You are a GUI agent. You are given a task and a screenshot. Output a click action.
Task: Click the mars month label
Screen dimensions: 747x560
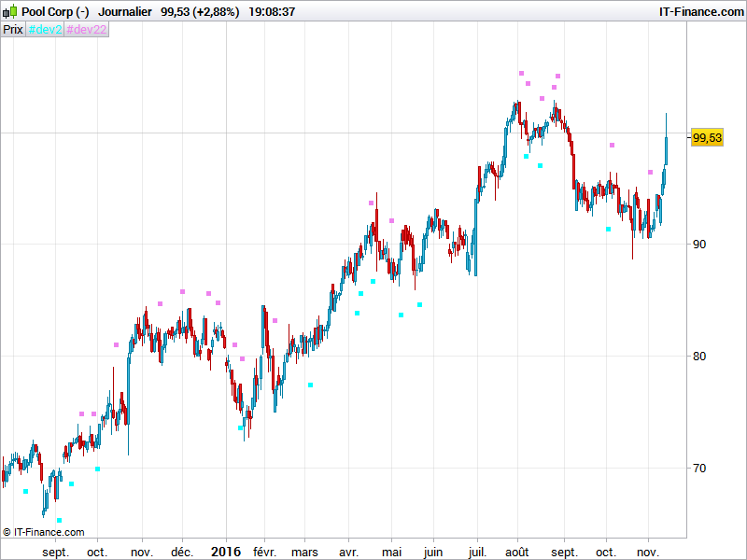coord(304,552)
